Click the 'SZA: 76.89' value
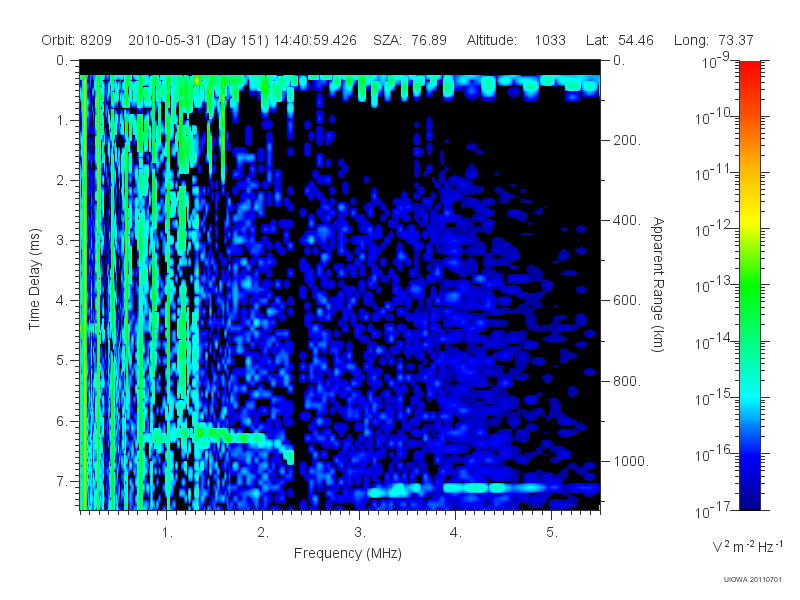The width and height of the screenshot is (800, 600). [410, 40]
